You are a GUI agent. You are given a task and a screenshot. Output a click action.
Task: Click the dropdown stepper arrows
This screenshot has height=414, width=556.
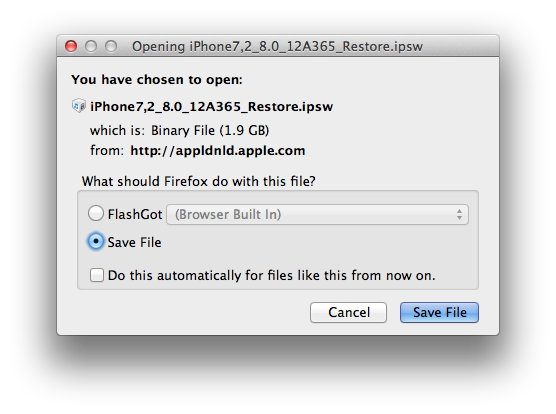pyautogui.click(x=459, y=214)
